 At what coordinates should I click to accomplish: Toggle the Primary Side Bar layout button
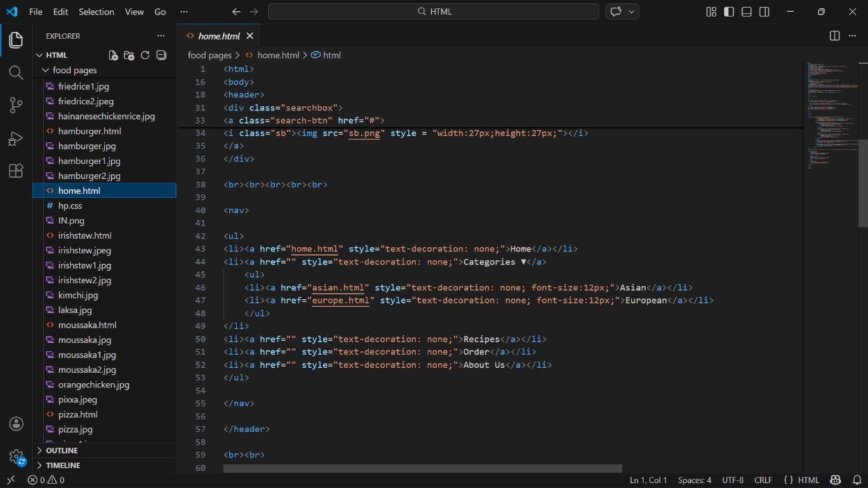coord(728,12)
